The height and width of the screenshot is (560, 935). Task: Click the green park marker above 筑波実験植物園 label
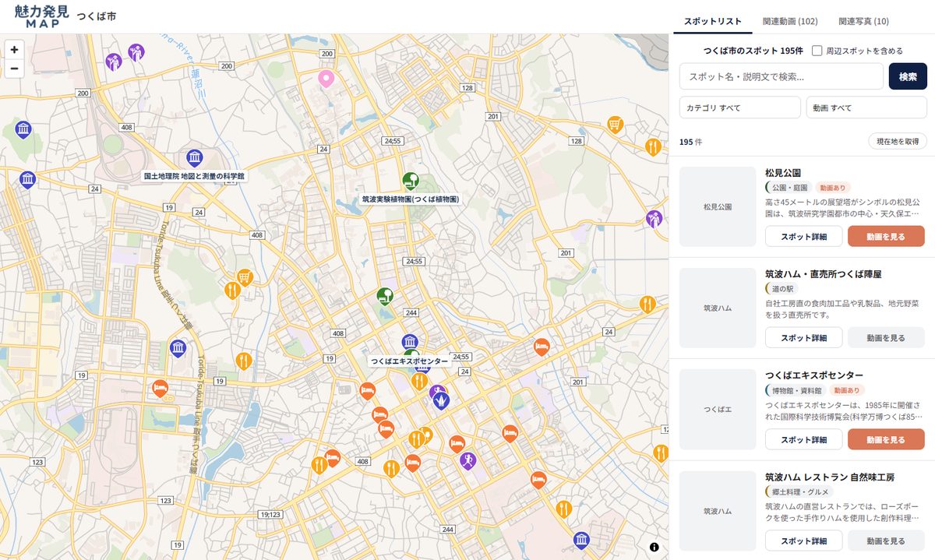[x=411, y=181]
